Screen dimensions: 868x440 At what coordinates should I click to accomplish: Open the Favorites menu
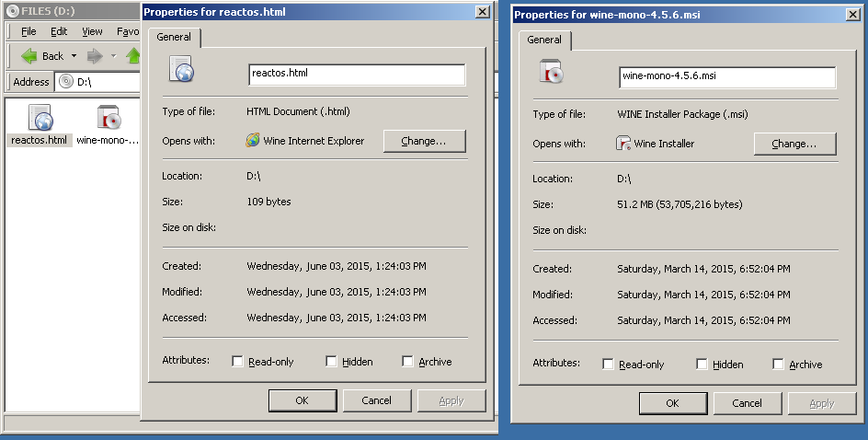click(127, 31)
